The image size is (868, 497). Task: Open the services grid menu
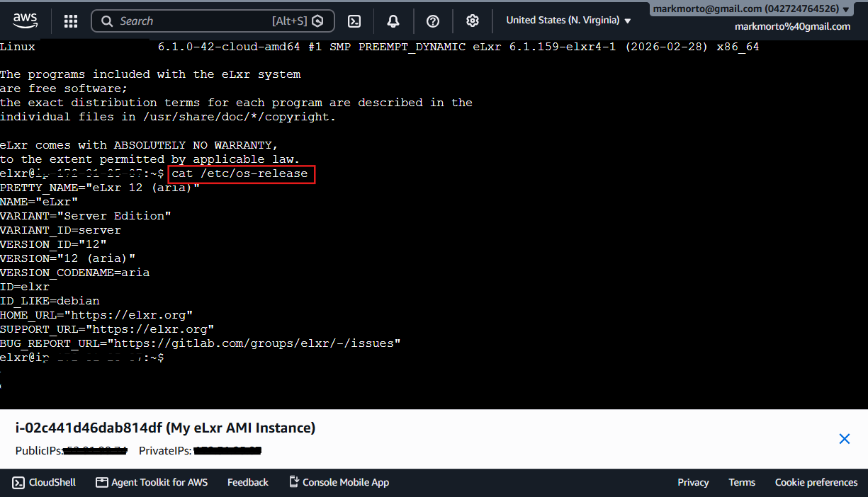(71, 21)
